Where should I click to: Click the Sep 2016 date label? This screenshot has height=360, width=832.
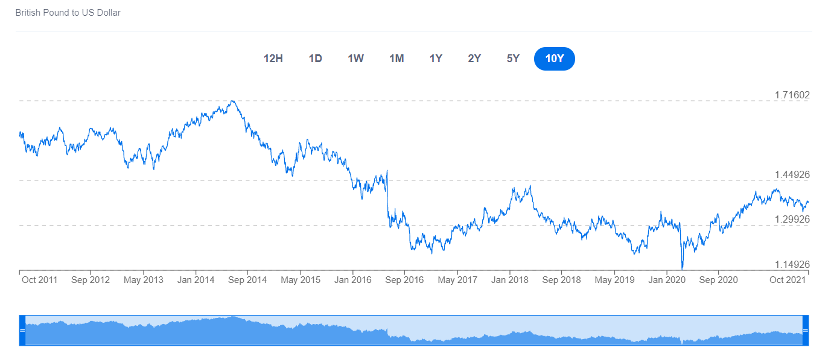pyautogui.click(x=404, y=280)
